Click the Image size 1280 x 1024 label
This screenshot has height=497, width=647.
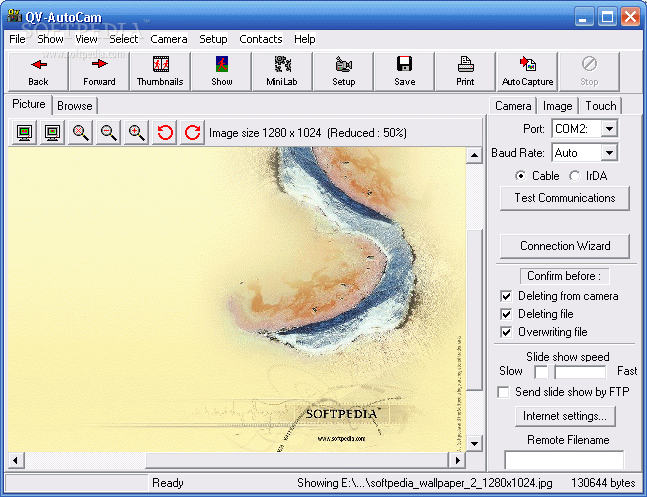point(265,133)
